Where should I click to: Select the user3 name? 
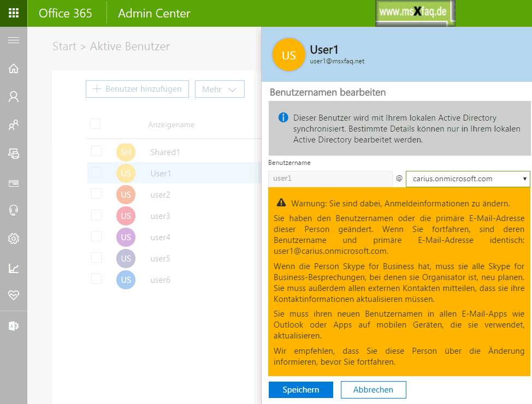160,216
